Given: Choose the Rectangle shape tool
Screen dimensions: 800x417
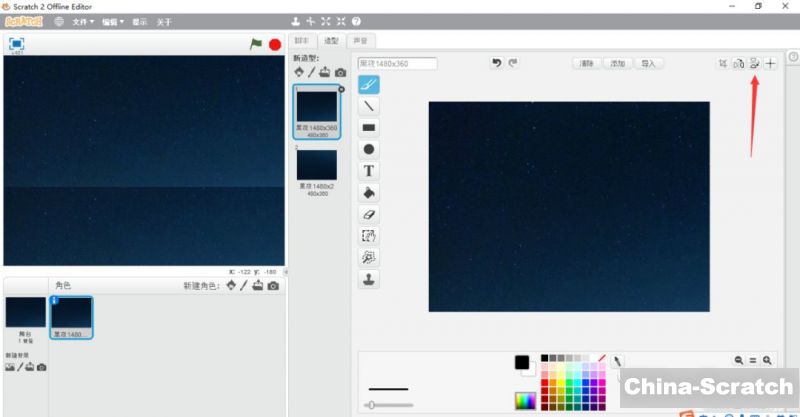Looking at the screenshot, I should click(x=369, y=128).
